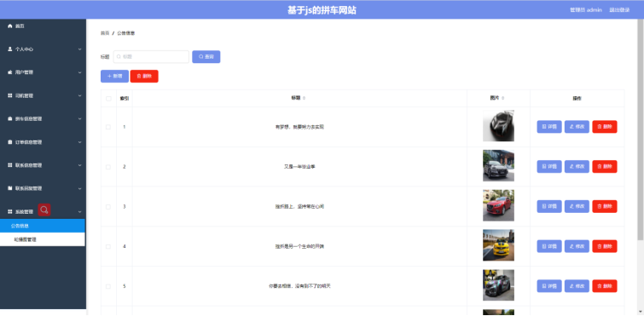Image resolution: width=644 pixels, height=316 pixels.
Task: Click the 联系回复管理 sidebar icon
Action: [x=10, y=188]
